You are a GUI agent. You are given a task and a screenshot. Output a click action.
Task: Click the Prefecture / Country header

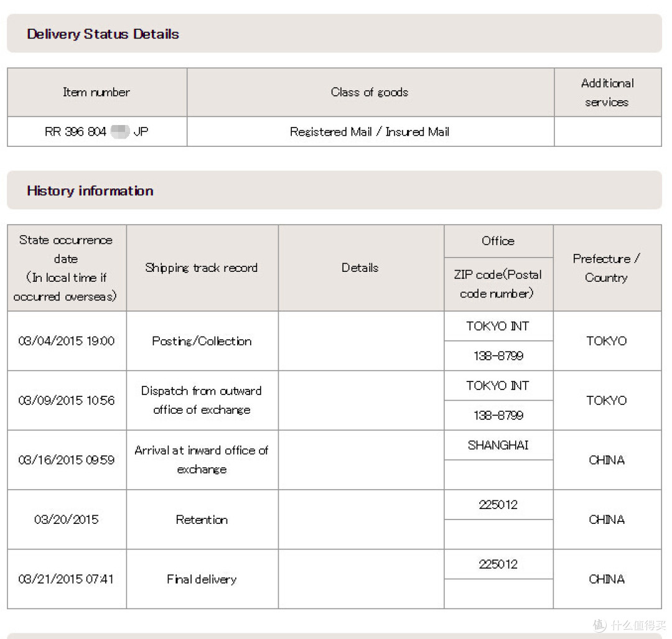[607, 268]
